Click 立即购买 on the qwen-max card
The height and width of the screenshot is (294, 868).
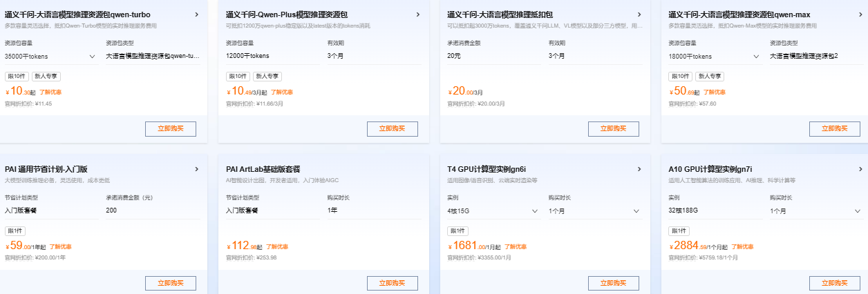click(x=834, y=128)
